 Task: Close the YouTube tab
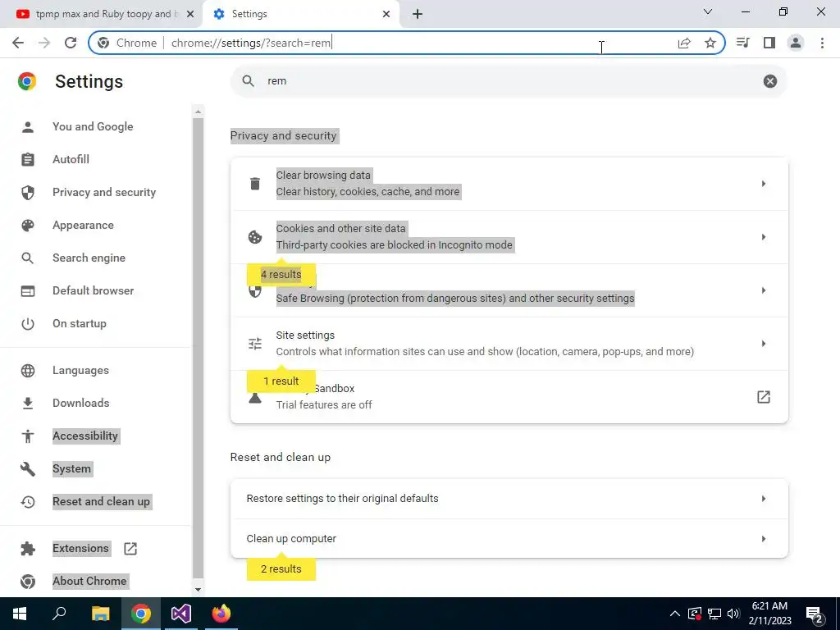190,14
